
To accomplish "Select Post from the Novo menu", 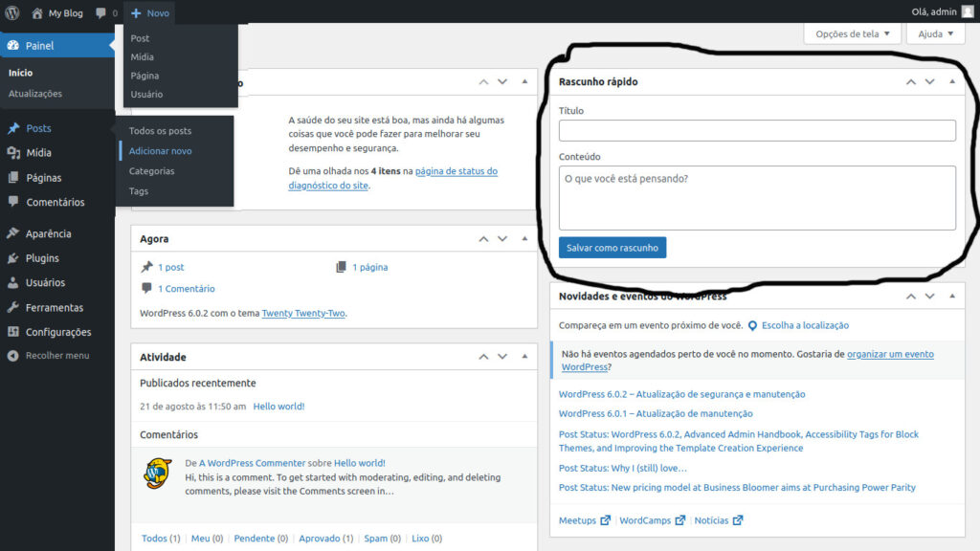I will tap(139, 37).
